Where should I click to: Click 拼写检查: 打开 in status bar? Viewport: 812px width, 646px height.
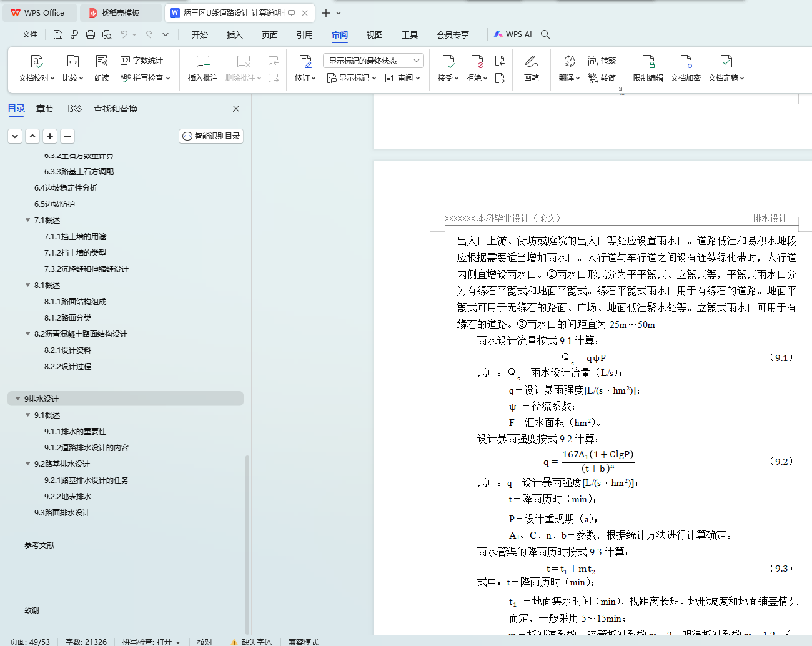coord(151,642)
